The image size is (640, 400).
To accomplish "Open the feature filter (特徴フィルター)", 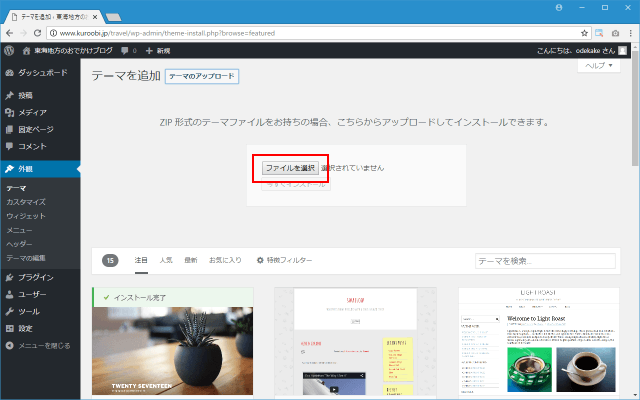I will point(284,260).
